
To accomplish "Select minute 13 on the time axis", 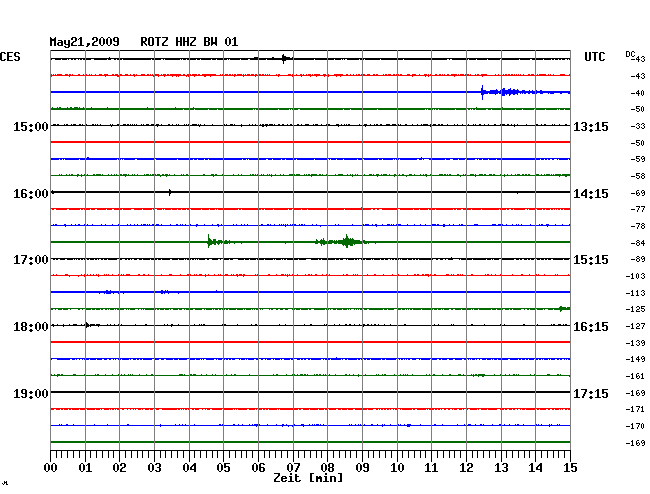I will [501, 467].
